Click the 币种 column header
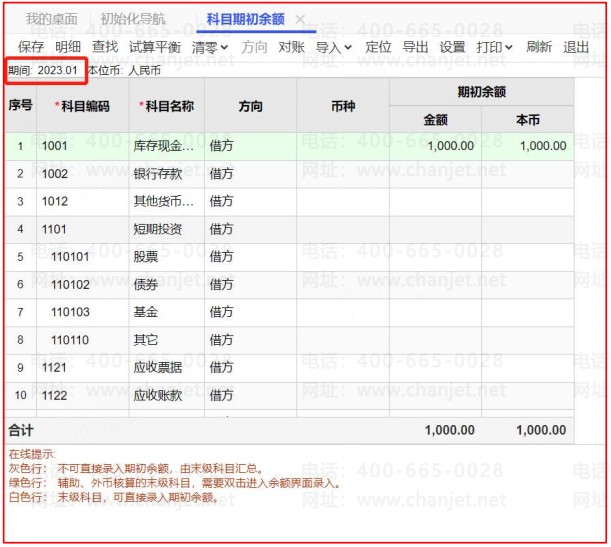 coord(343,106)
